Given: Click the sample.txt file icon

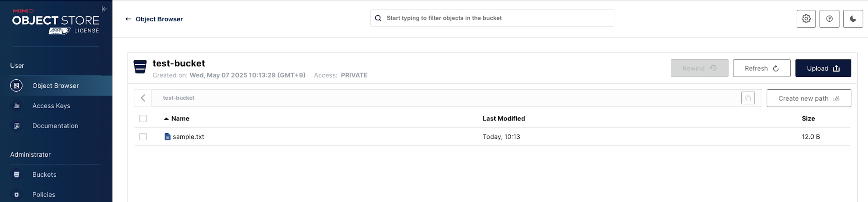Looking at the screenshot, I should tap(167, 137).
